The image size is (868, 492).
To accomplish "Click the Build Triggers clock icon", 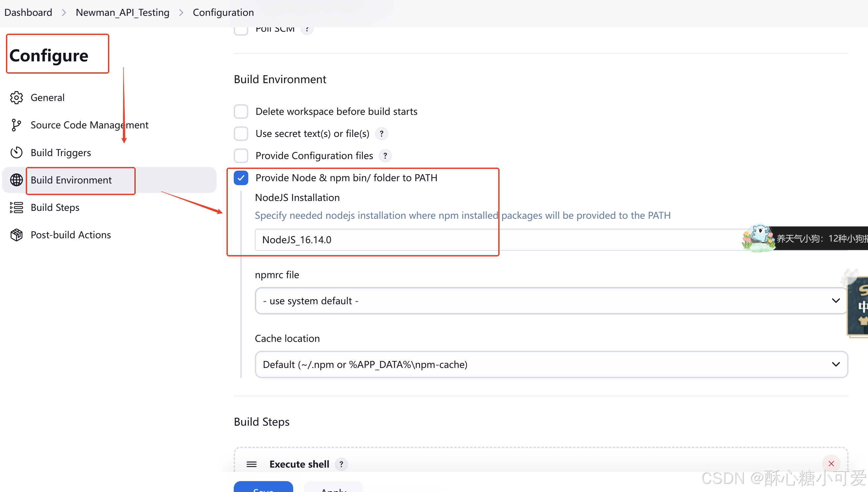I will pyautogui.click(x=16, y=152).
